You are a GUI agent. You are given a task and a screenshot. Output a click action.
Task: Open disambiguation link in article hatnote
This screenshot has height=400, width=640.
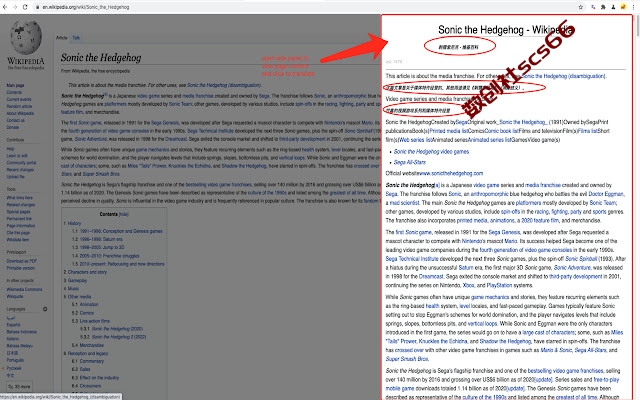(224, 85)
